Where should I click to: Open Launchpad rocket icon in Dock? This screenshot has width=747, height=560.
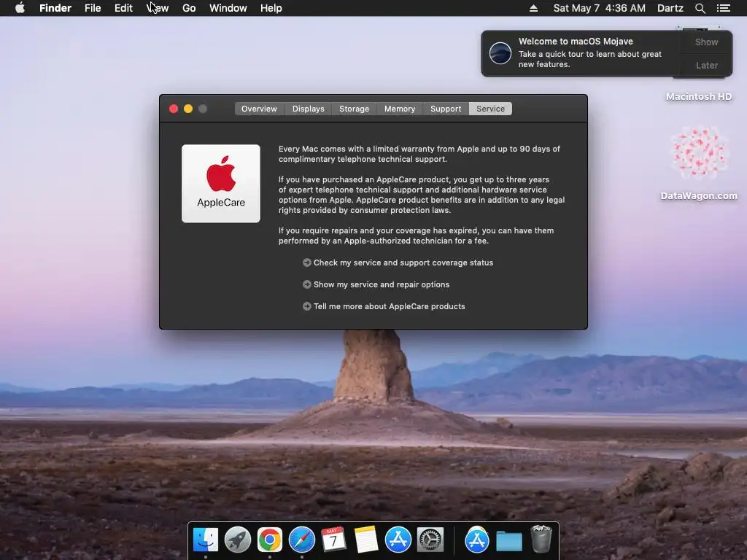click(x=237, y=540)
